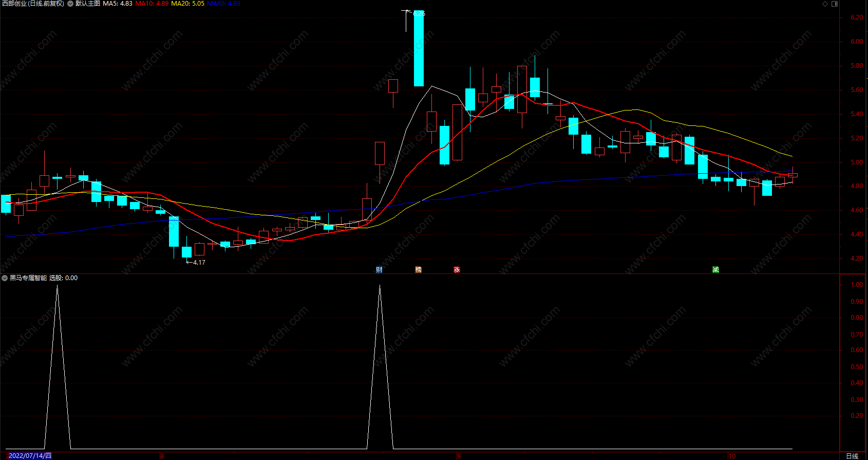Click the tall cyan candlestick below 6.26
868x460 pixels.
click(x=419, y=48)
